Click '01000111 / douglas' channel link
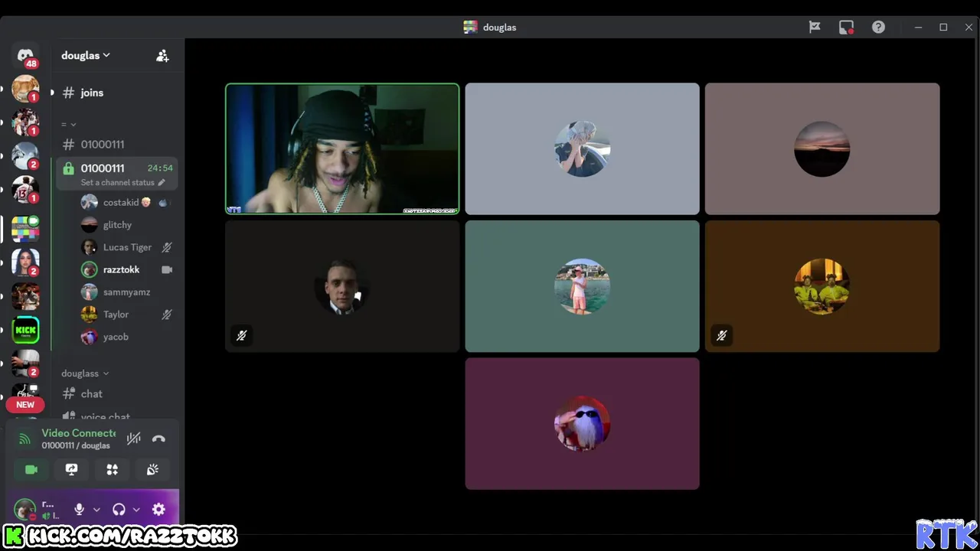Screen dimensions: 980x551 tap(76, 445)
